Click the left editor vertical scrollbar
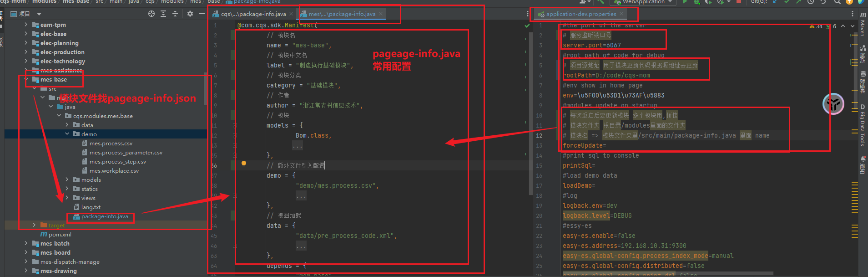 click(530, 114)
